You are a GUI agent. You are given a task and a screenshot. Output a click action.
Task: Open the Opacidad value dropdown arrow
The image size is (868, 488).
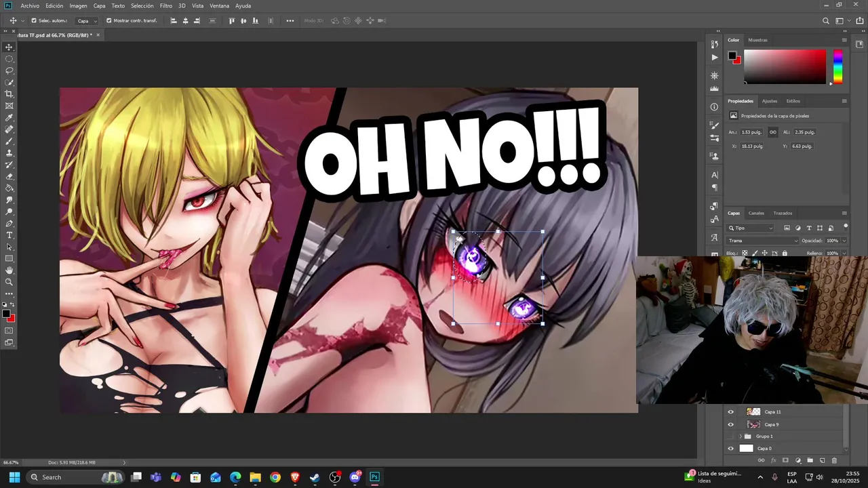click(843, 241)
